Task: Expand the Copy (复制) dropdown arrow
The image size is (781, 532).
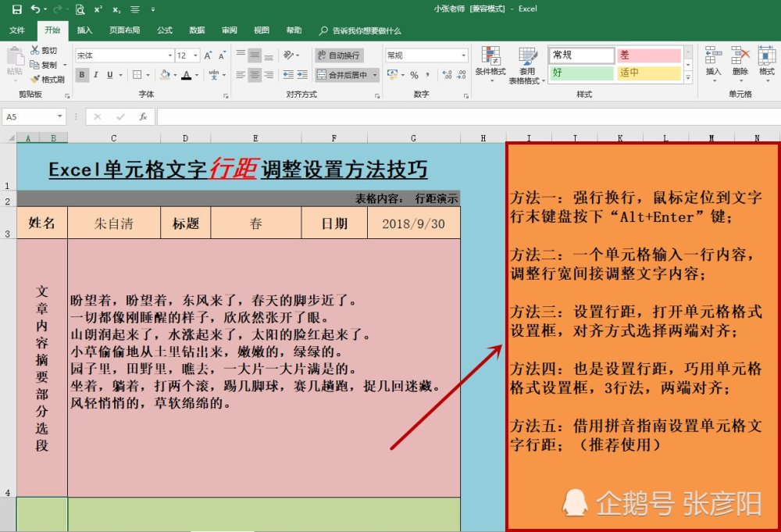Action: pos(64,65)
